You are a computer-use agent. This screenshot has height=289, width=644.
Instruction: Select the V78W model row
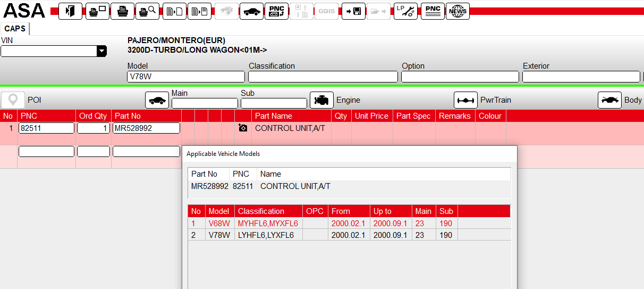349,235
